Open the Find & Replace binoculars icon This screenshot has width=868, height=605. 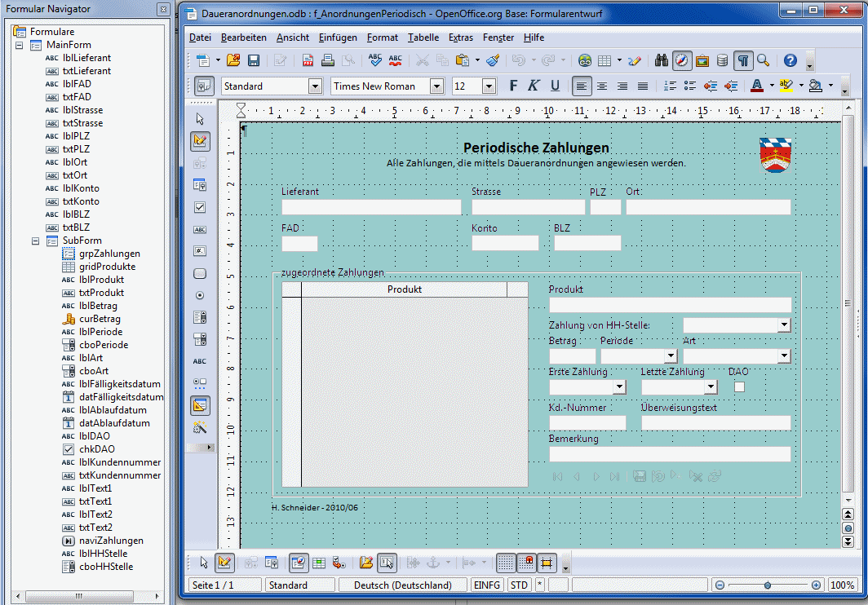pos(662,60)
